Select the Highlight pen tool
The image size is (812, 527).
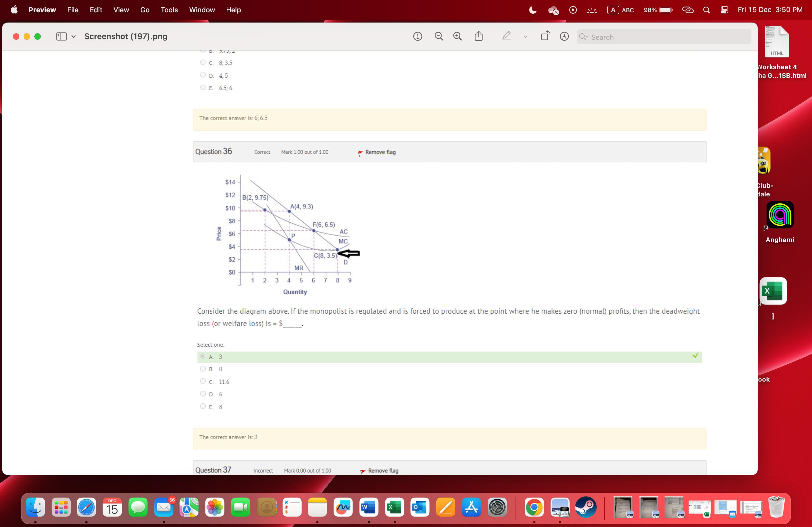pyautogui.click(x=507, y=36)
